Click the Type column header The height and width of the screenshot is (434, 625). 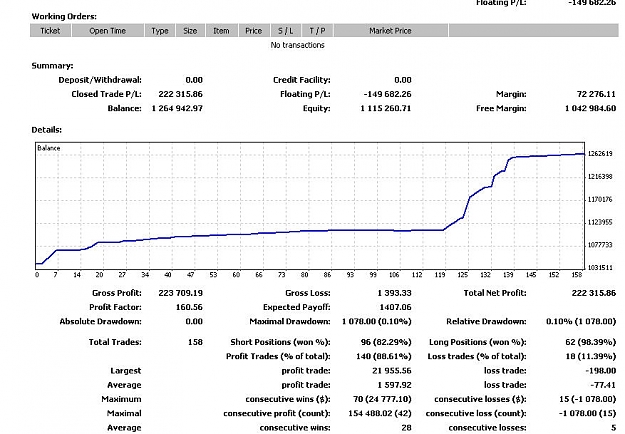[x=160, y=31]
